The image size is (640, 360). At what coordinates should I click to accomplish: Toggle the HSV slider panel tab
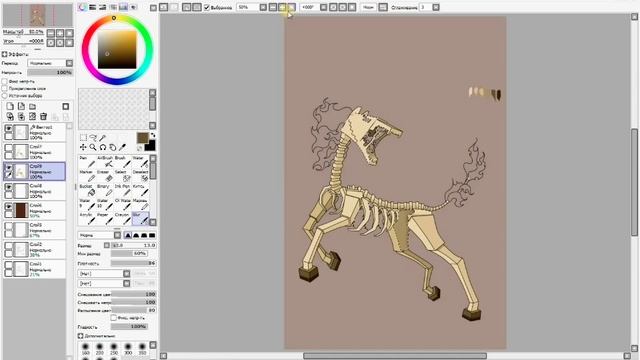[103, 7]
